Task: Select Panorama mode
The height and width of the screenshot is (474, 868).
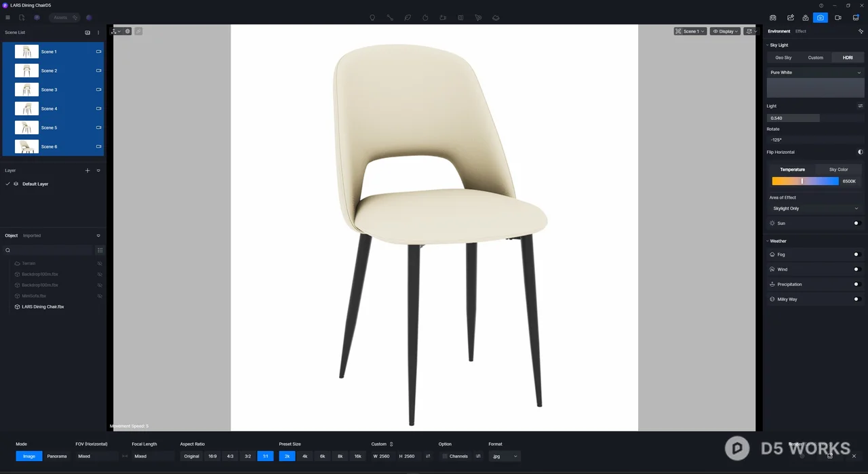Action: coord(57,456)
